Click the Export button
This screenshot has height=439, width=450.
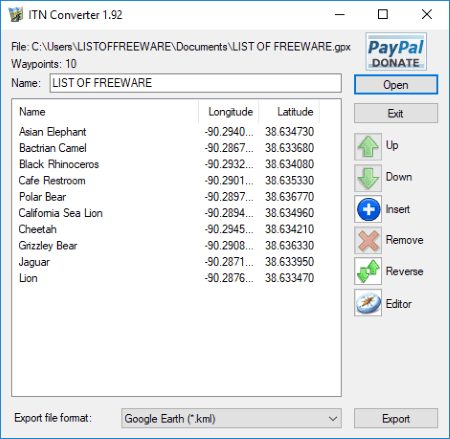[x=396, y=418]
